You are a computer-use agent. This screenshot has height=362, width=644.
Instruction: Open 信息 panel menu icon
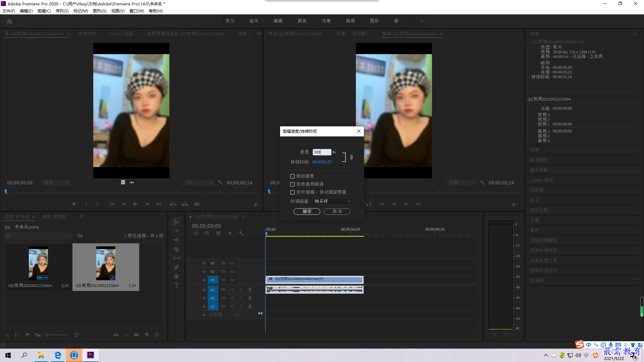click(635, 34)
